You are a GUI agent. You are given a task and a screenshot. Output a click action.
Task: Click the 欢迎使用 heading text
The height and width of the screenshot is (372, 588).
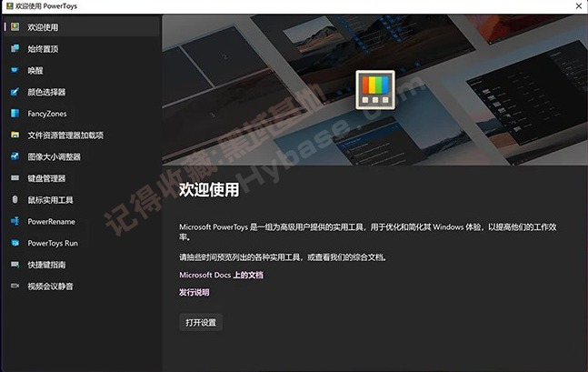tap(209, 189)
